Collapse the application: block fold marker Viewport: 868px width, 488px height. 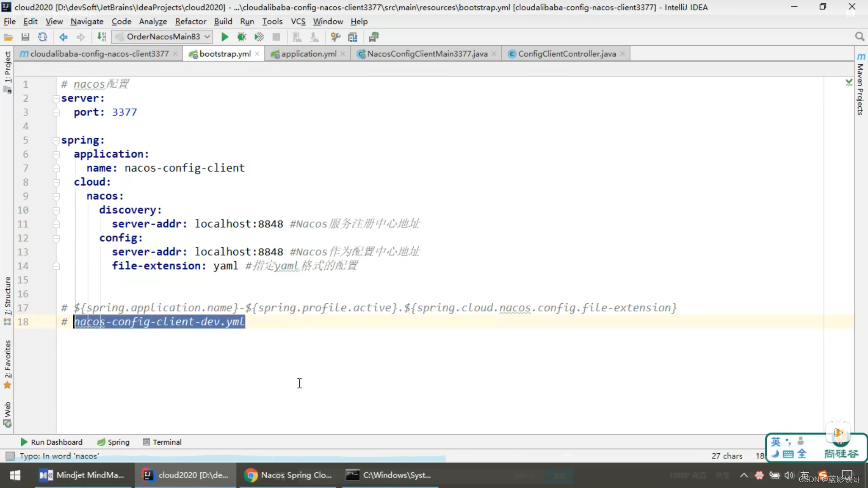pyautogui.click(x=56, y=155)
